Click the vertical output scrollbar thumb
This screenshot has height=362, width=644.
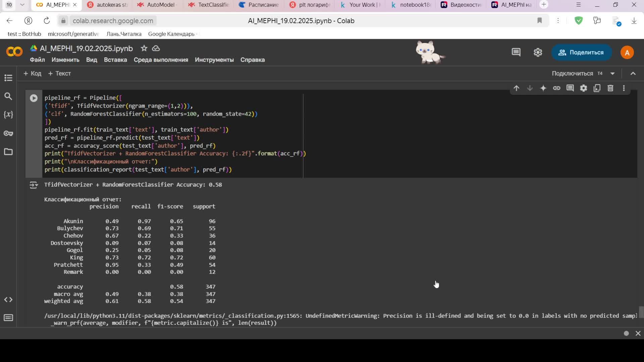click(641, 312)
